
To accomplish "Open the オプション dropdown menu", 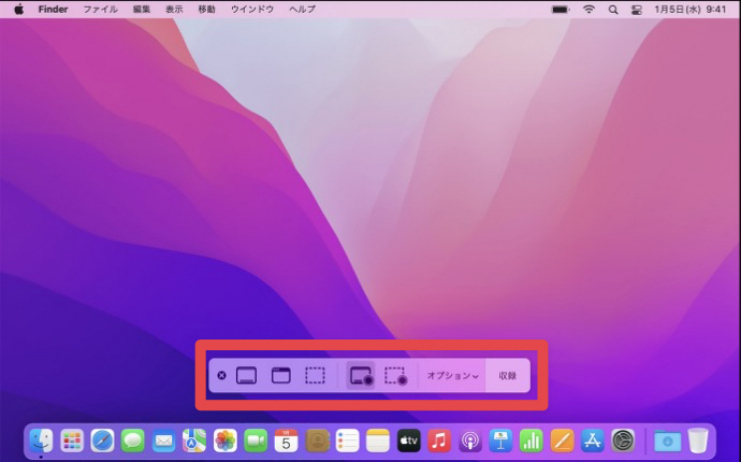I will (x=452, y=376).
